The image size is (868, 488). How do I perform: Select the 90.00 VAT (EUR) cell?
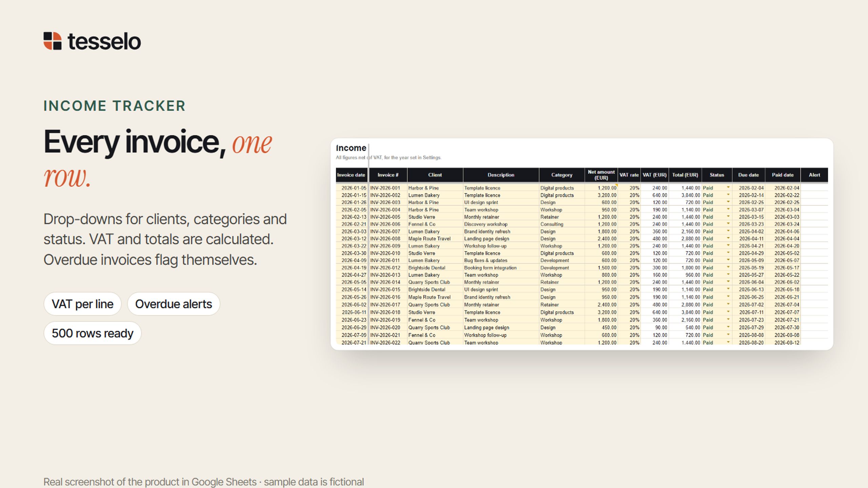click(x=654, y=327)
